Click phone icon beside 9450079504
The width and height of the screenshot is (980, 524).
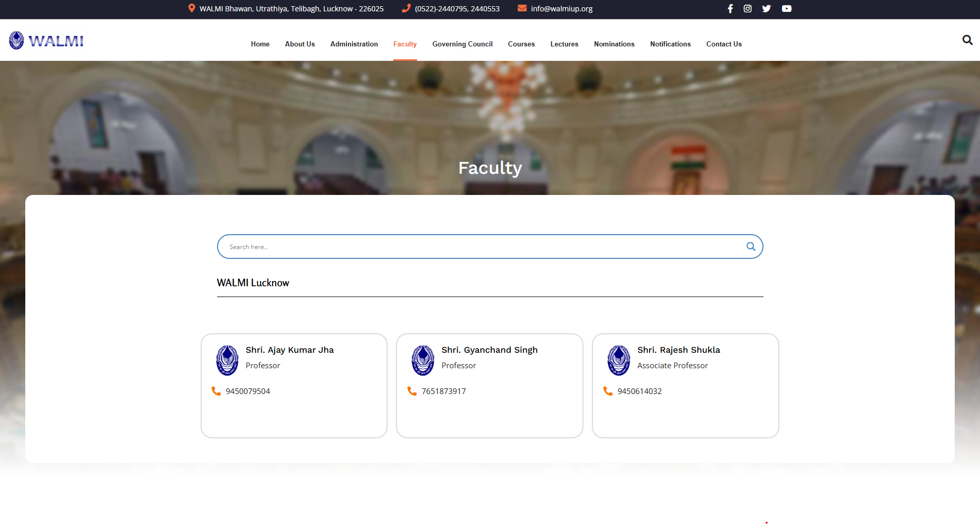[x=216, y=391]
